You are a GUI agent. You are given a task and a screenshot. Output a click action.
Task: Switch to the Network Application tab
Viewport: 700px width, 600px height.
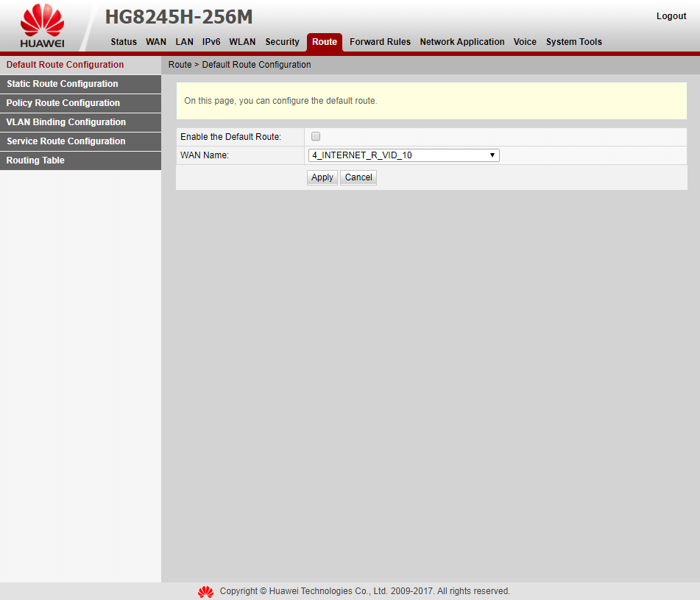coord(462,42)
